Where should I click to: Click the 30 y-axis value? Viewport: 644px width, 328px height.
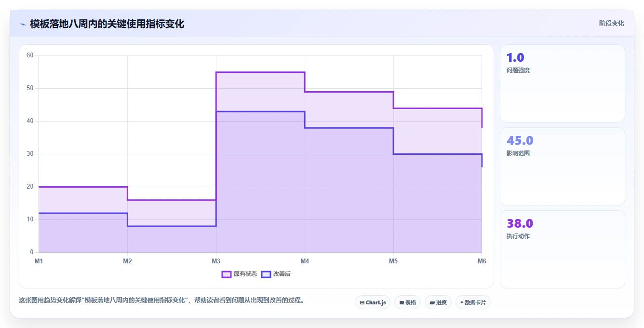30,154
